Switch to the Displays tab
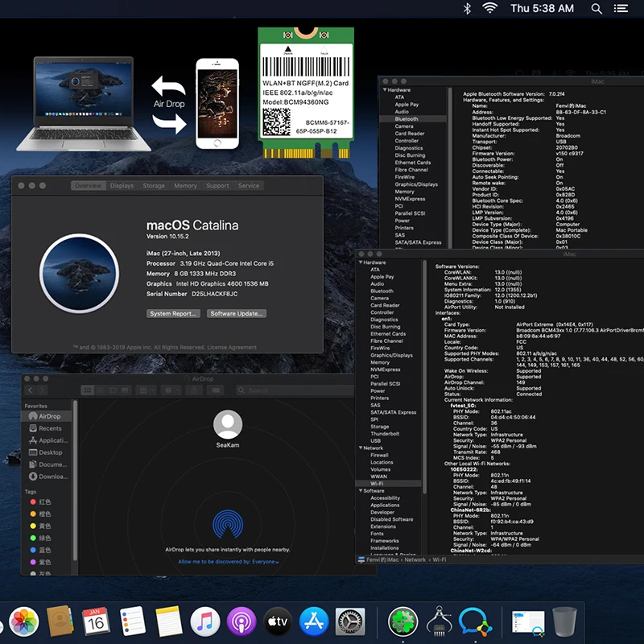Viewport: 644px width, 644px height. [x=122, y=186]
